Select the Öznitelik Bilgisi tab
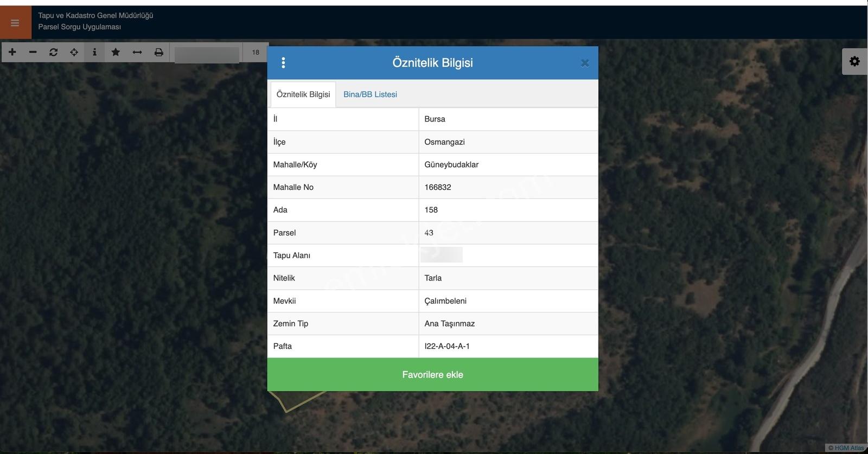Image resolution: width=868 pixels, height=454 pixels. (x=303, y=94)
